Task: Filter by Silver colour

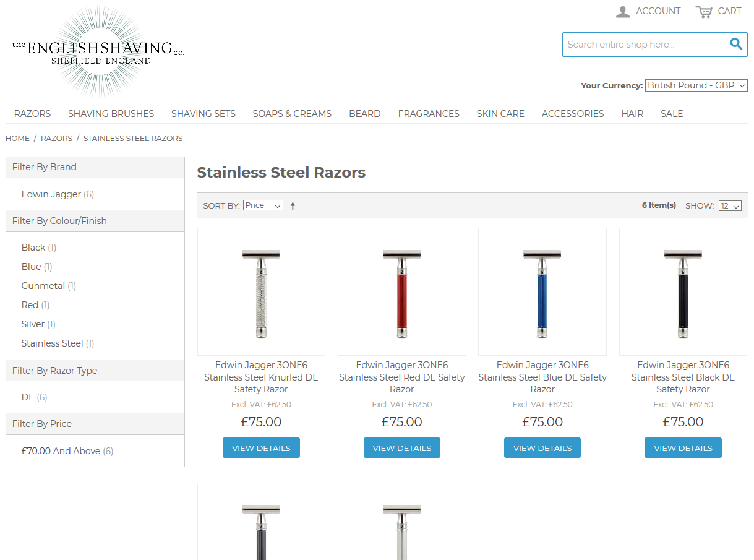Action: (38, 324)
